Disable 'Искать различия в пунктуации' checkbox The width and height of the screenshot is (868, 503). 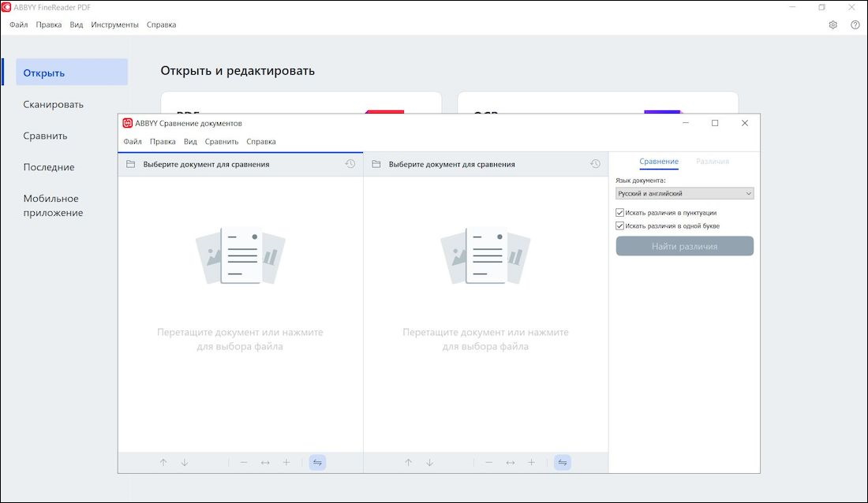coord(620,213)
